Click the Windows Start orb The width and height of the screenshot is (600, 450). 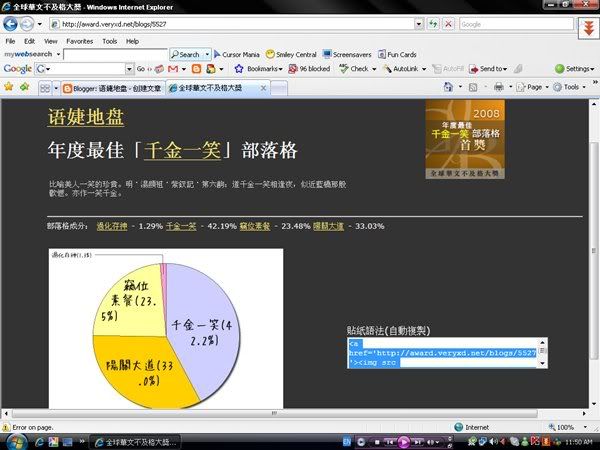coord(14,440)
